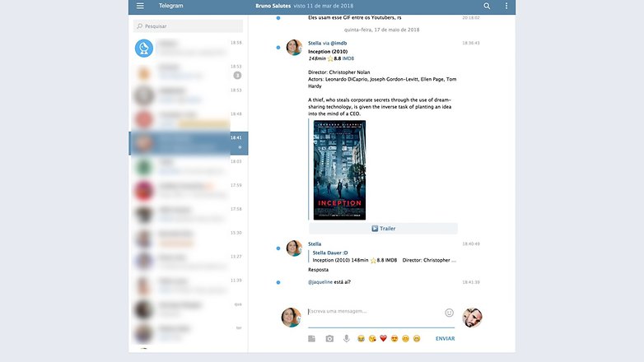Click own profile avatar beside message input
This screenshot has width=644, height=362.
291,318
